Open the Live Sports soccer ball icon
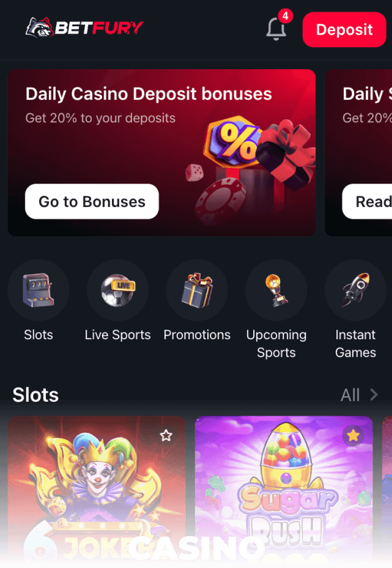392x568 pixels. point(118,290)
